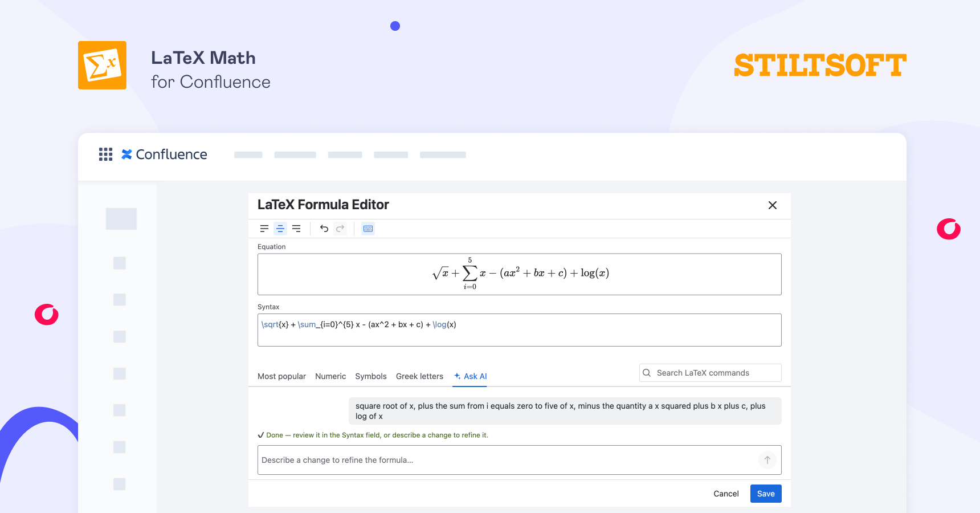Open the Greek letters tab
980x513 pixels.
pyautogui.click(x=419, y=376)
